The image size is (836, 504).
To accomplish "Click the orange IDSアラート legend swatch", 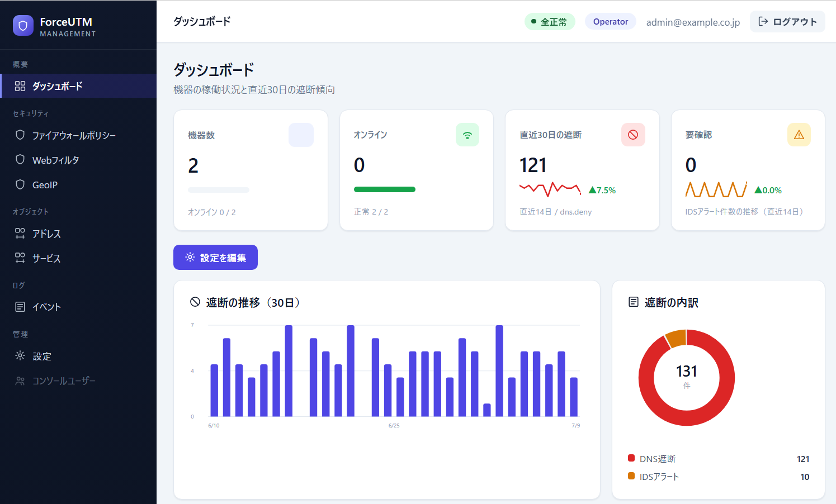I will point(631,476).
